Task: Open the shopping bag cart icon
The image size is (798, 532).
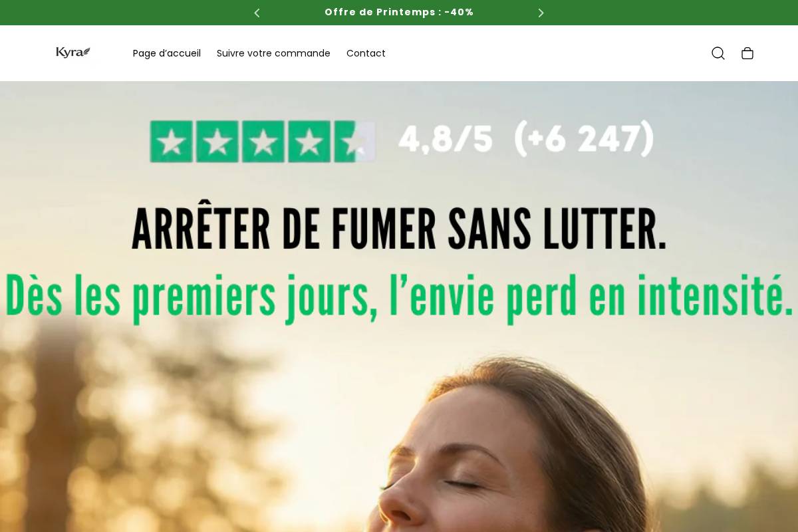Action: click(747, 53)
